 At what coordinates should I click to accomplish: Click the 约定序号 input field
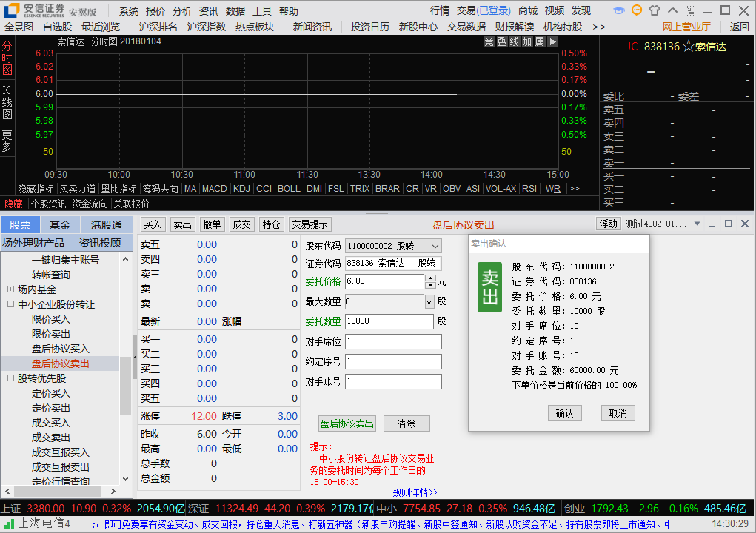[393, 361]
